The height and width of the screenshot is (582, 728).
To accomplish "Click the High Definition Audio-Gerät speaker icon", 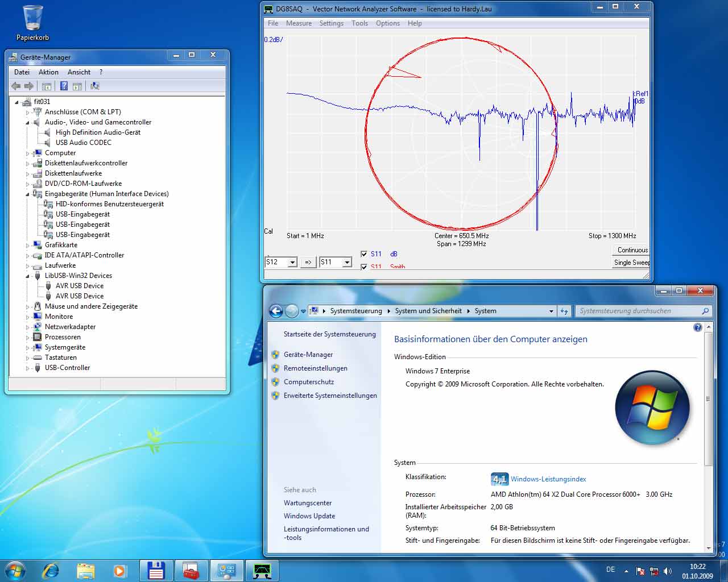I will [x=48, y=132].
